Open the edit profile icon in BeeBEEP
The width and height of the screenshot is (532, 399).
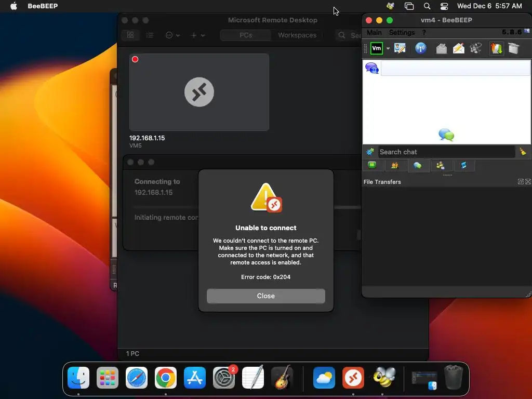pyautogui.click(x=400, y=48)
